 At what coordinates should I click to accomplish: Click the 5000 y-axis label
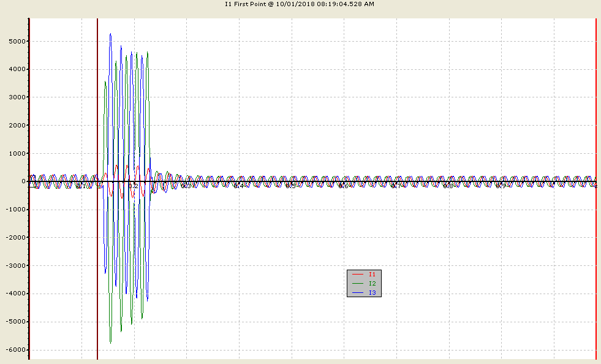[17, 42]
